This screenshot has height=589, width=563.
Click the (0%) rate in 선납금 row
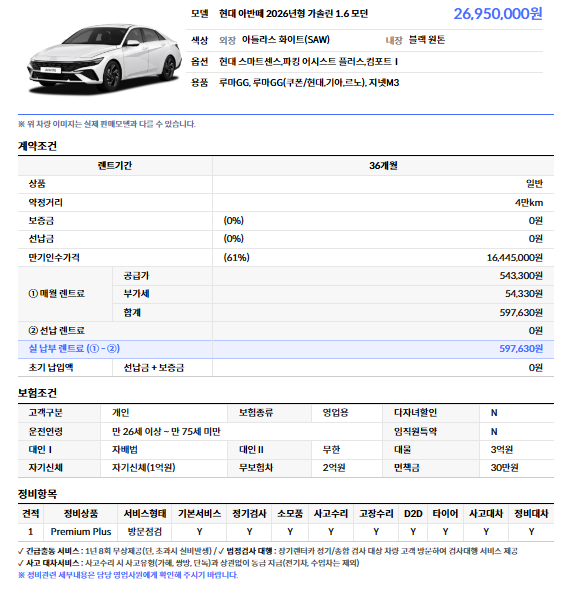(234, 239)
